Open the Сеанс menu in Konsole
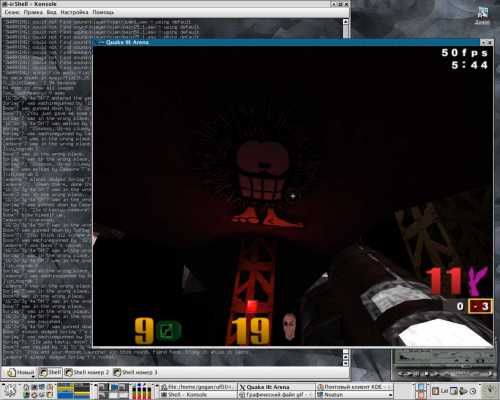 (13, 12)
